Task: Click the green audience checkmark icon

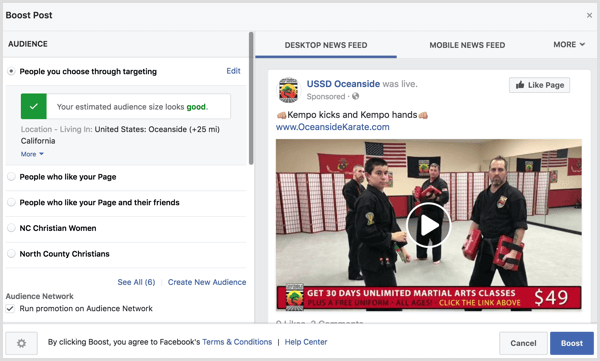Action: [34, 106]
